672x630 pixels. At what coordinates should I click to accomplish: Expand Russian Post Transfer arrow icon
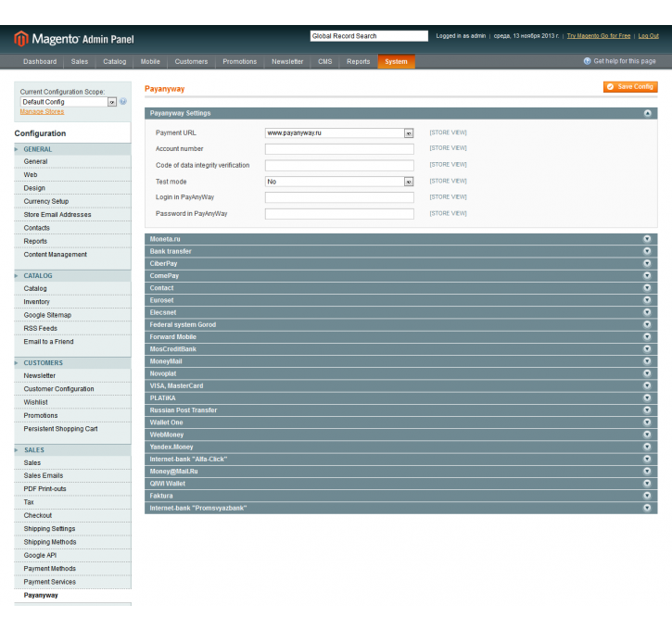647,409
